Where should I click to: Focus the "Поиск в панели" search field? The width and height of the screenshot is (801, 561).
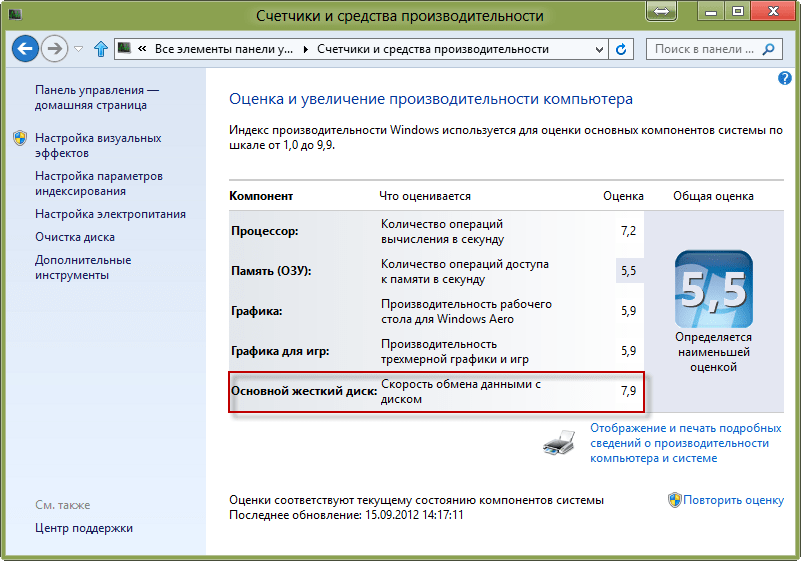point(705,49)
